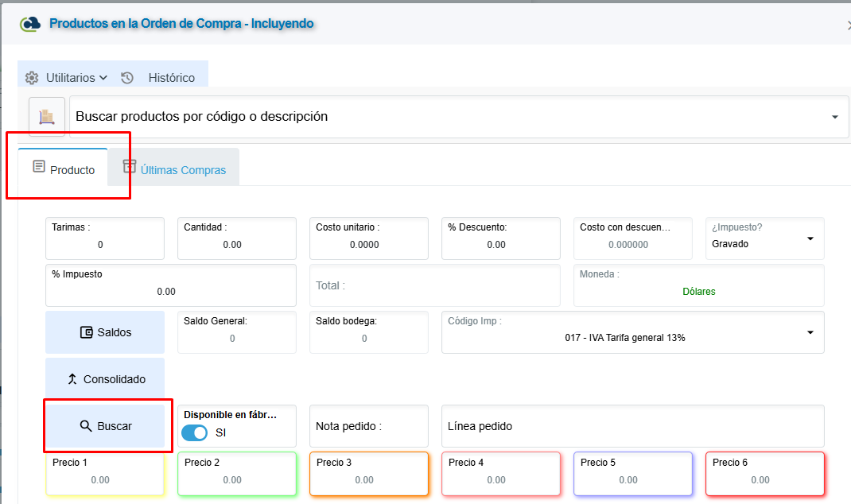Click the Consolidado merge arrow icon
The image size is (851, 504).
point(72,378)
